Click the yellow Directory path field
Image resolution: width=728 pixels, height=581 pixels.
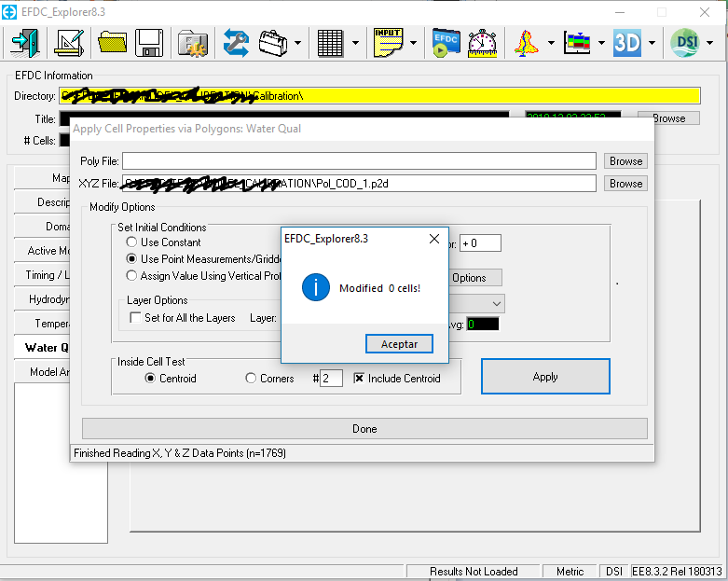379,96
